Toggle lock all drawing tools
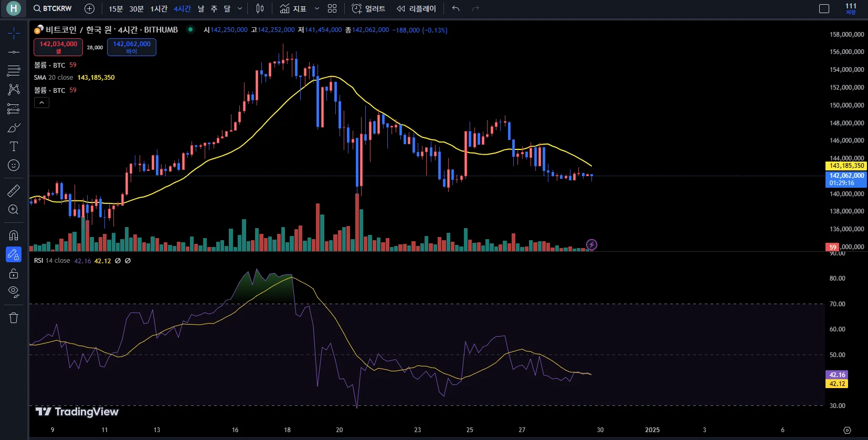868x440 pixels. pos(14,273)
